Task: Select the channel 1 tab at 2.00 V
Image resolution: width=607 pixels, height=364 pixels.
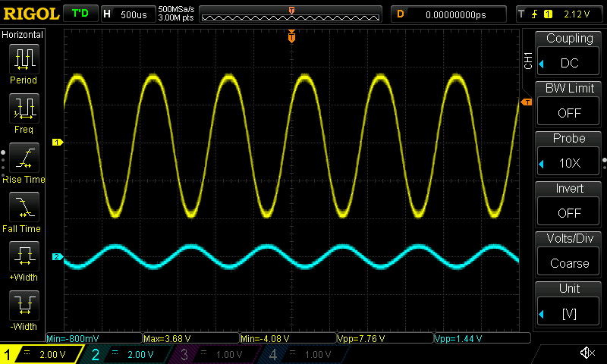Action: pos(41,354)
